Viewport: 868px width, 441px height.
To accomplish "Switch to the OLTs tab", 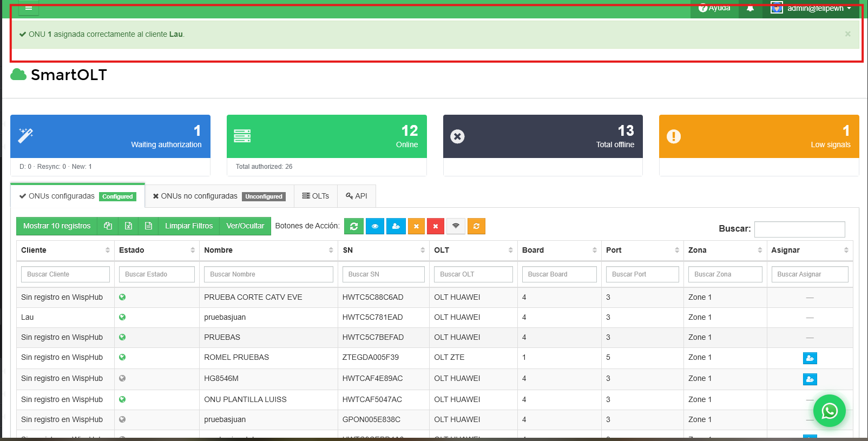I will (x=315, y=196).
